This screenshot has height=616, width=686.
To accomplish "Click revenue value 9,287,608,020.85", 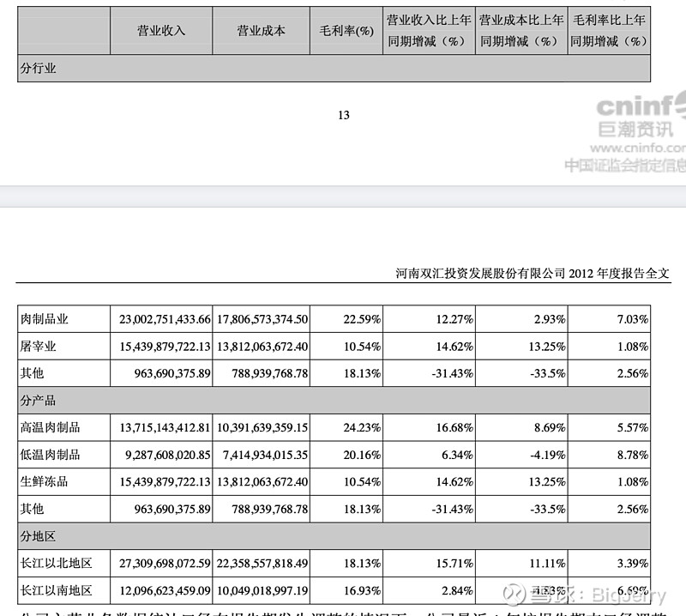I will [x=168, y=455].
